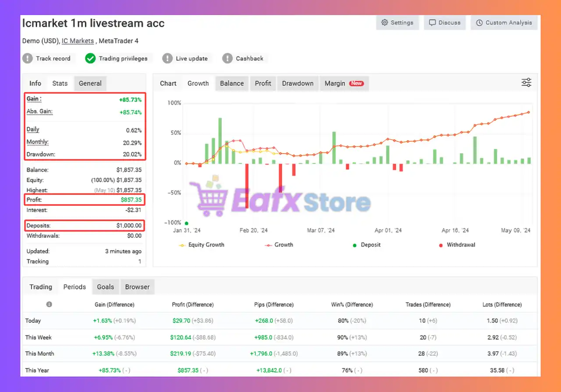This screenshot has height=392, width=561.
Task: Click the Cashback status icon
Action: tap(227, 58)
